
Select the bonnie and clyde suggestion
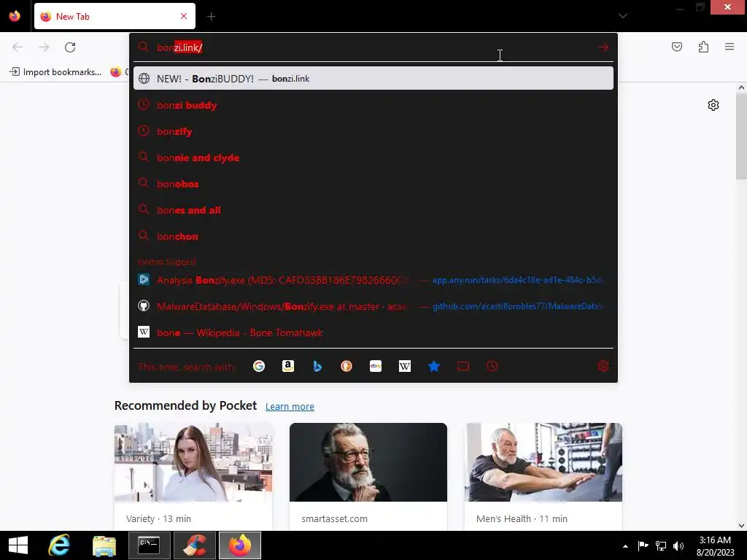coord(373,157)
